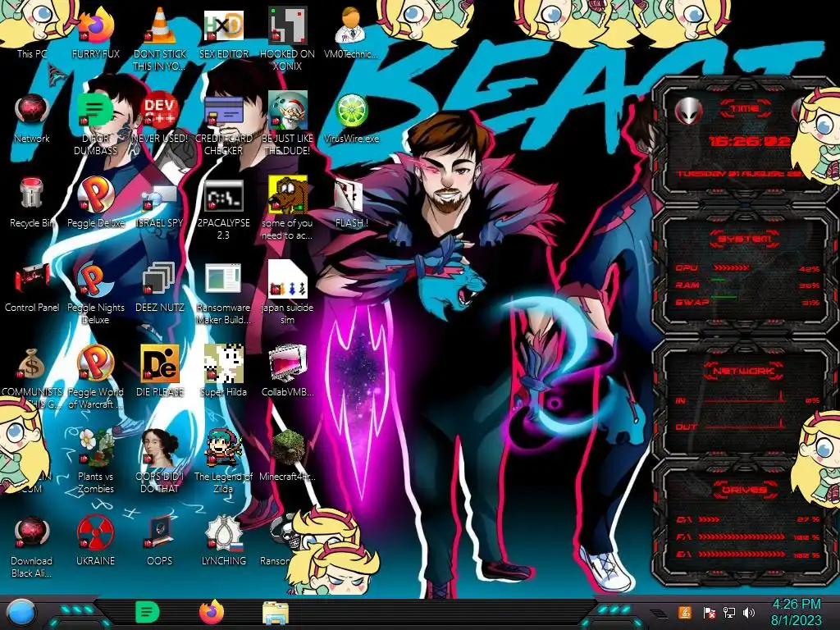840x630 pixels.
Task: Launch Firefox from the taskbar
Action: pyautogui.click(x=212, y=613)
